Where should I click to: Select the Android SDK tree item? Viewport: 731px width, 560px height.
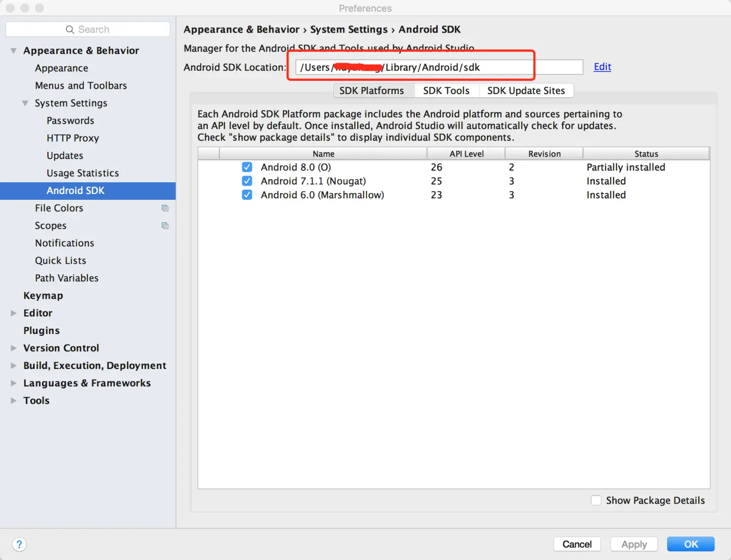point(88,191)
